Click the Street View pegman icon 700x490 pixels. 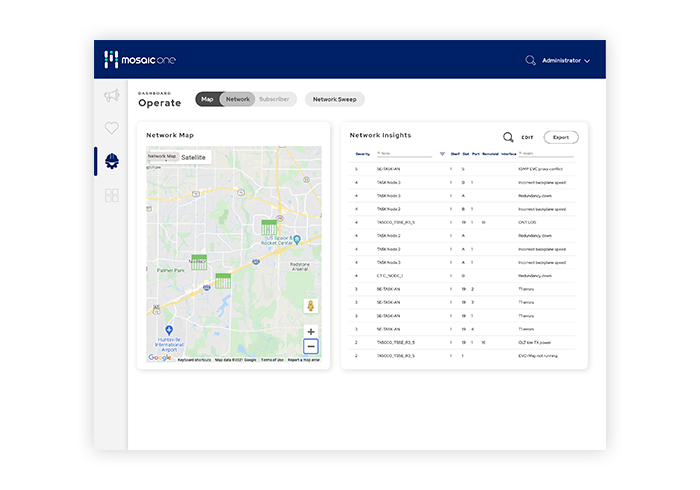(x=311, y=306)
